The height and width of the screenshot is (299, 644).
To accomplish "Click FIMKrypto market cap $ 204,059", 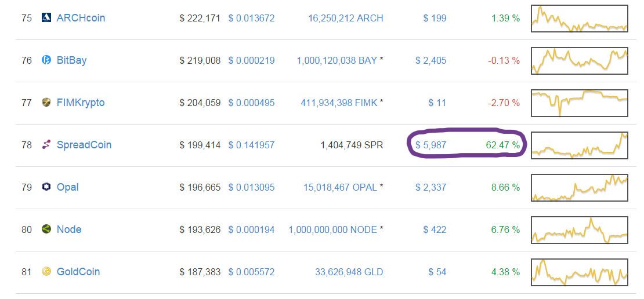I will click(x=200, y=103).
